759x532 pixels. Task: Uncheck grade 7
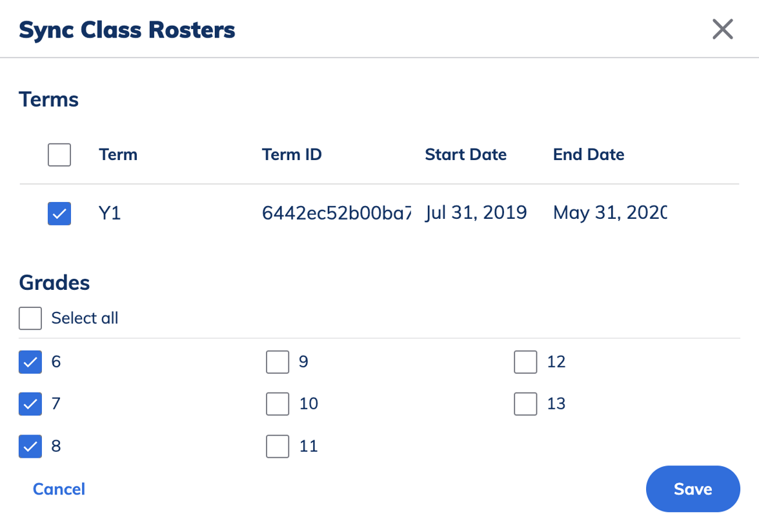[x=30, y=404]
